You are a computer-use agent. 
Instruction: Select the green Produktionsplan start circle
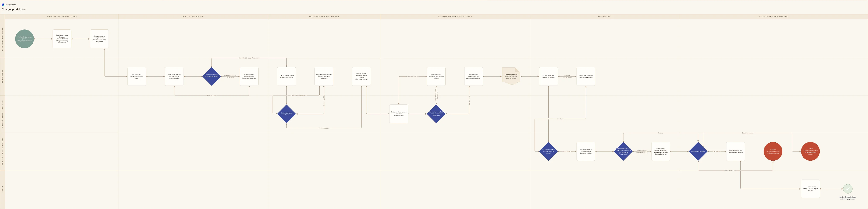click(25, 39)
